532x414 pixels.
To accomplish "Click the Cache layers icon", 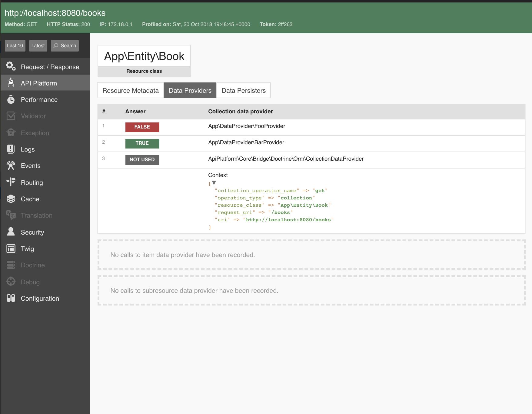I will click(11, 199).
